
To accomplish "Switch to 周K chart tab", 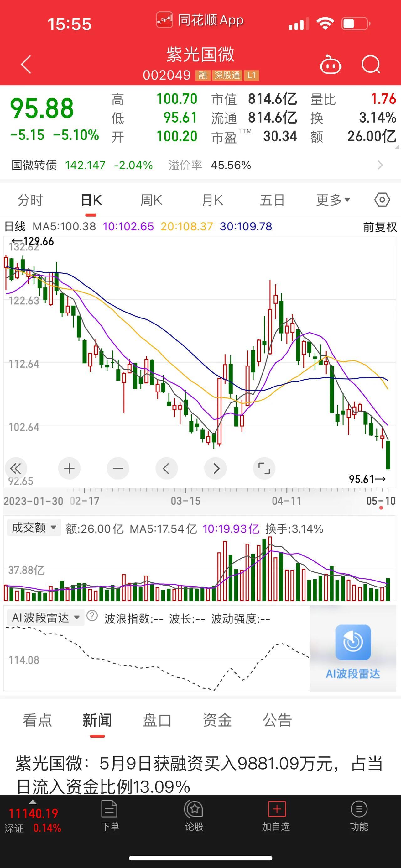I will click(152, 200).
